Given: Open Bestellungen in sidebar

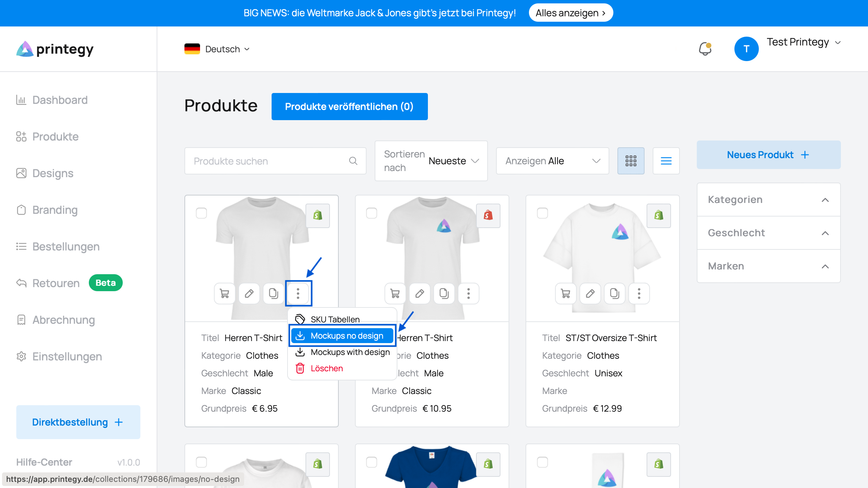Looking at the screenshot, I should [x=58, y=247].
